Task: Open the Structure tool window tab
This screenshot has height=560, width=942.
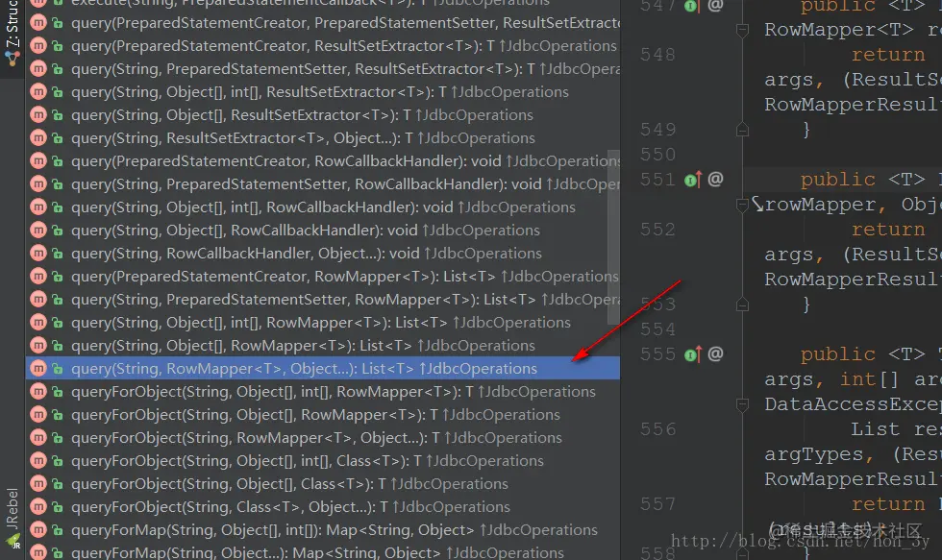Action: pos(12,35)
